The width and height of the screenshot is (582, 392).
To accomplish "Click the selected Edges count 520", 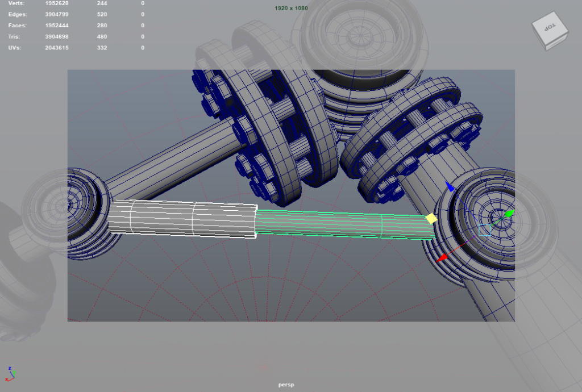I will (x=102, y=14).
